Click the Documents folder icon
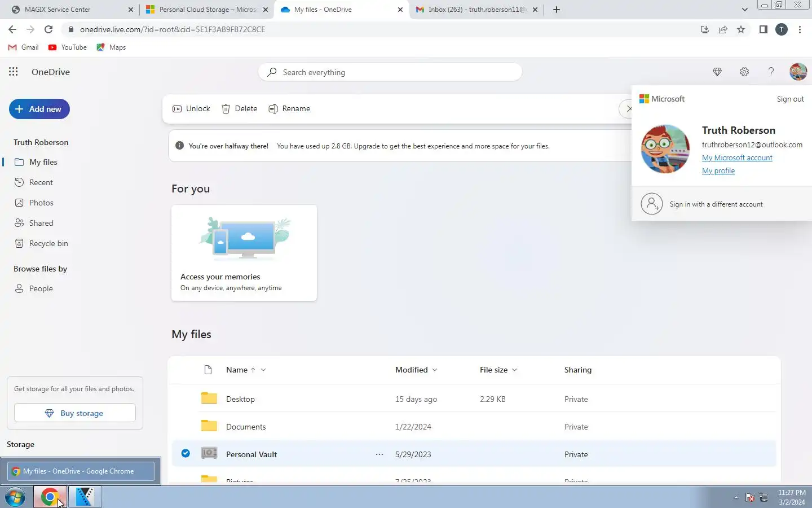The width and height of the screenshot is (812, 508). (x=209, y=426)
